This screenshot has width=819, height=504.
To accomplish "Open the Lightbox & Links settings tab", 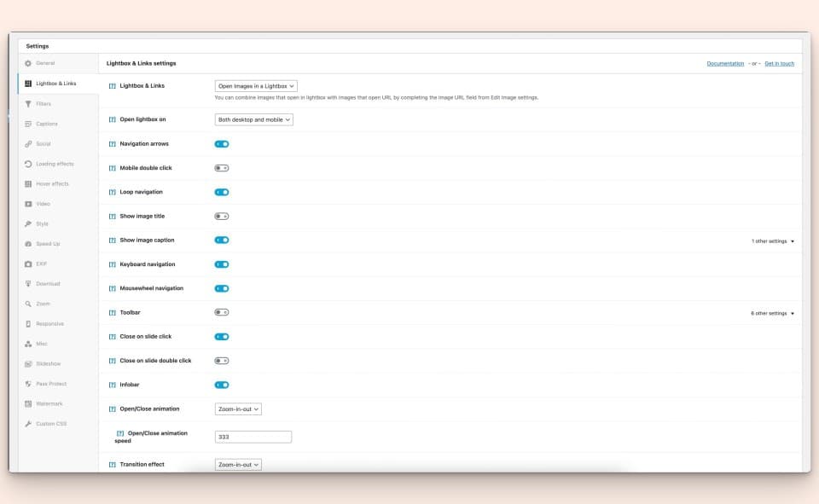I will click(58, 84).
